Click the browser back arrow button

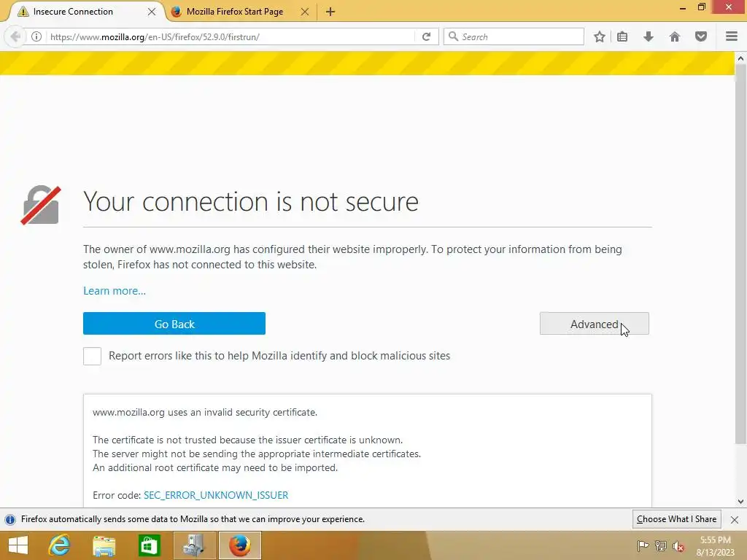(x=15, y=36)
